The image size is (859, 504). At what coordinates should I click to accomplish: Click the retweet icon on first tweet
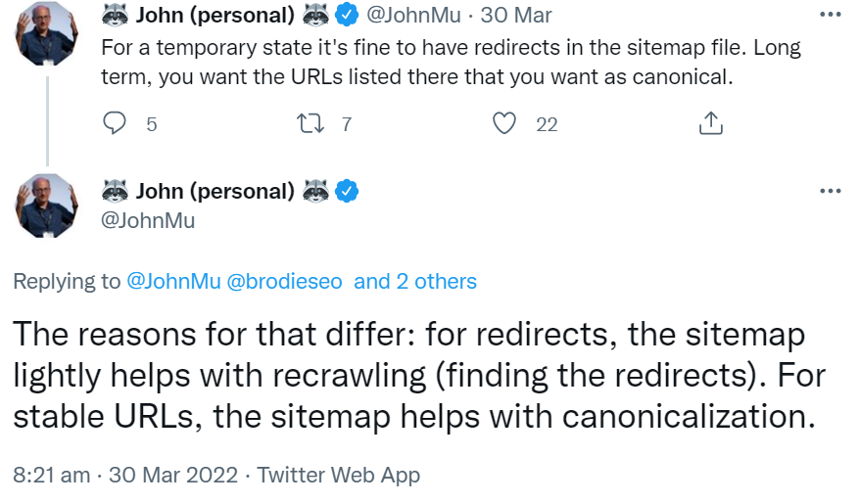point(308,123)
